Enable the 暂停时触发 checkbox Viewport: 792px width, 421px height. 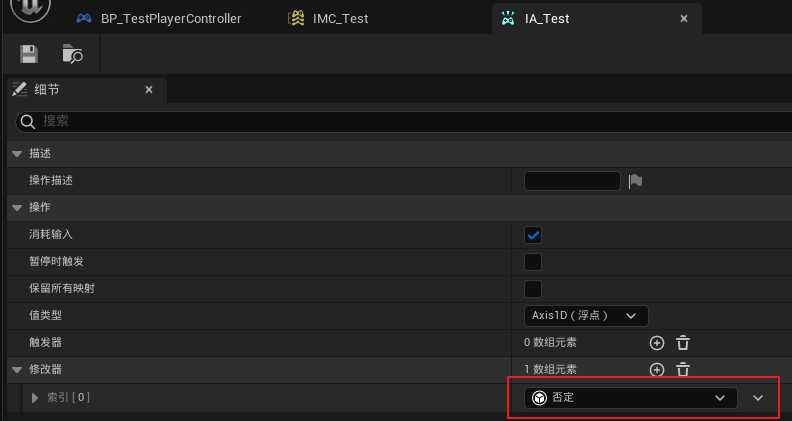[533, 262]
